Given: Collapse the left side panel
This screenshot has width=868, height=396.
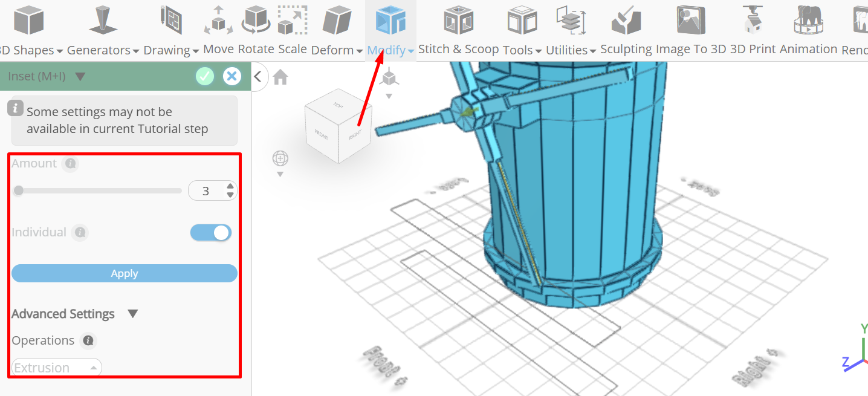Looking at the screenshot, I should point(258,76).
